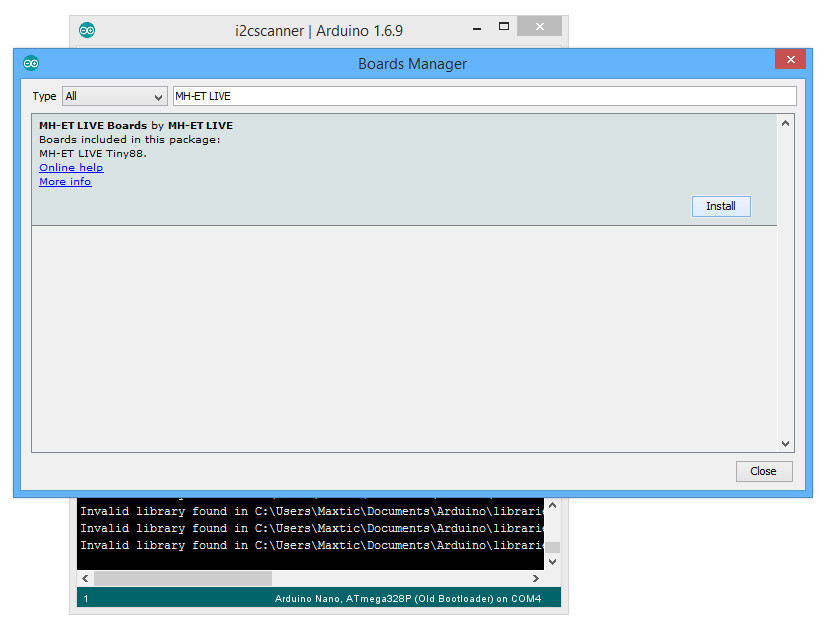Screen dimensions: 837x632
Task: Click the 'MH-ET LIVE Tiny88.' board name text
Action: click(x=93, y=154)
